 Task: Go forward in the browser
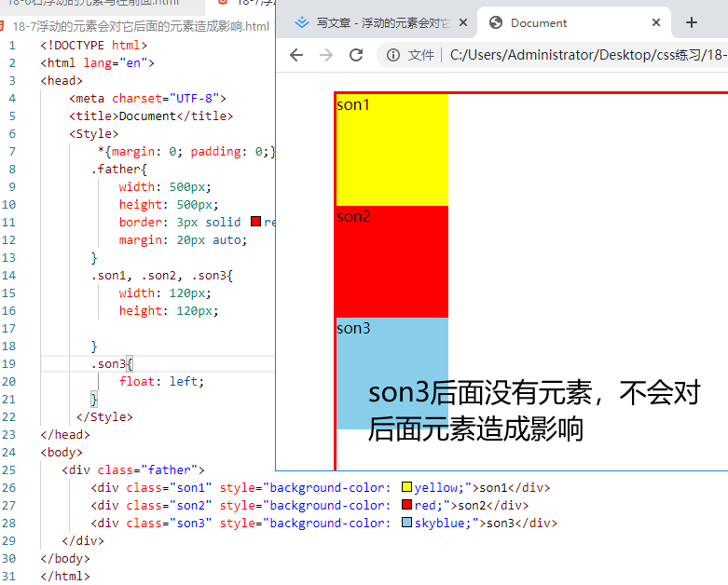(326, 55)
